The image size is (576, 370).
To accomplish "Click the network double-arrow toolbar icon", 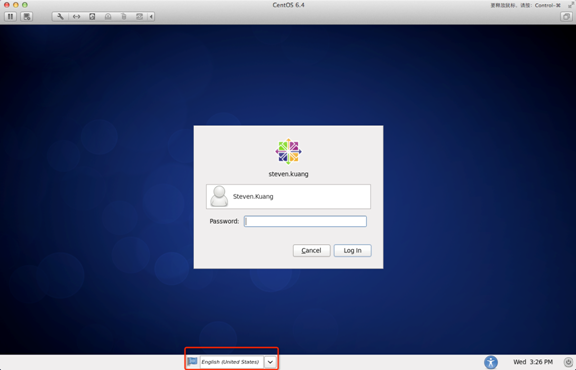I will click(x=76, y=17).
